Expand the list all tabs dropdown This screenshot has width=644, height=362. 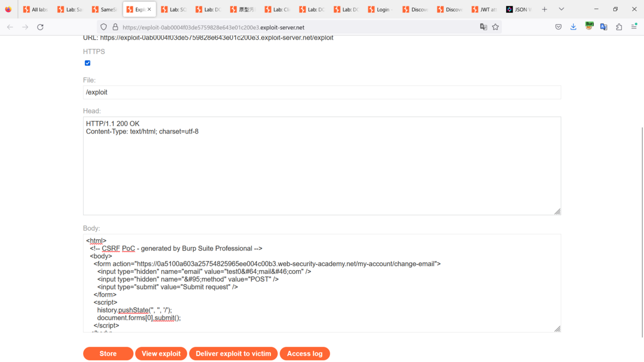click(x=561, y=9)
